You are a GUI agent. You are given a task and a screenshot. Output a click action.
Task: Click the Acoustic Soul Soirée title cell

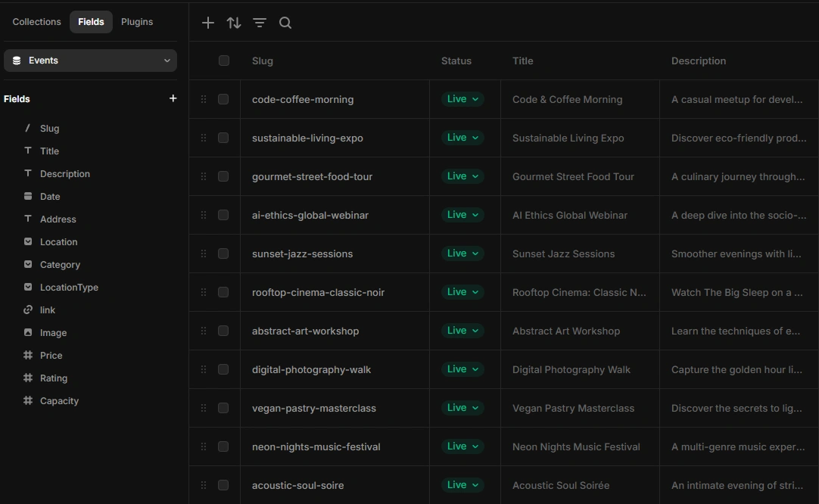tap(580, 485)
